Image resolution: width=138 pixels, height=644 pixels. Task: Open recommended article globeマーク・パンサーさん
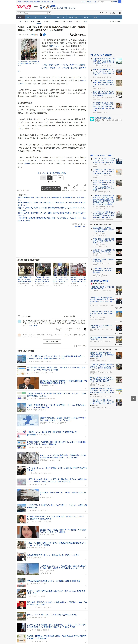(52, 614)
